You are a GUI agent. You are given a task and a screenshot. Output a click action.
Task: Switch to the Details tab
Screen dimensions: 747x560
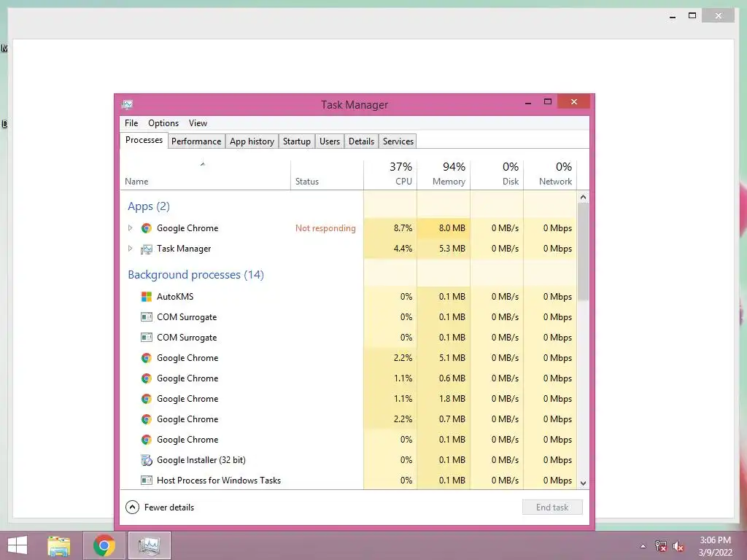pos(361,141)
